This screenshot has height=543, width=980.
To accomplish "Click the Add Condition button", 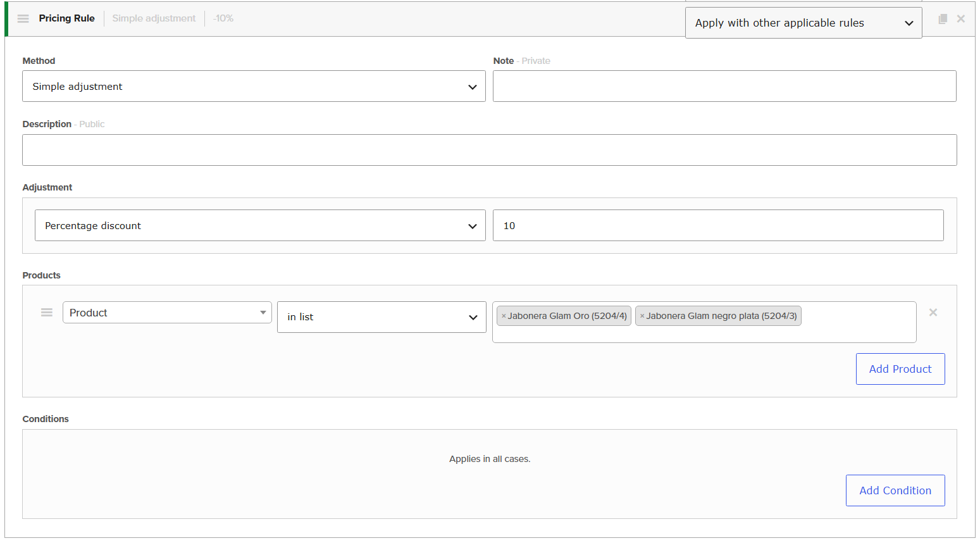I will click(895, 490).
